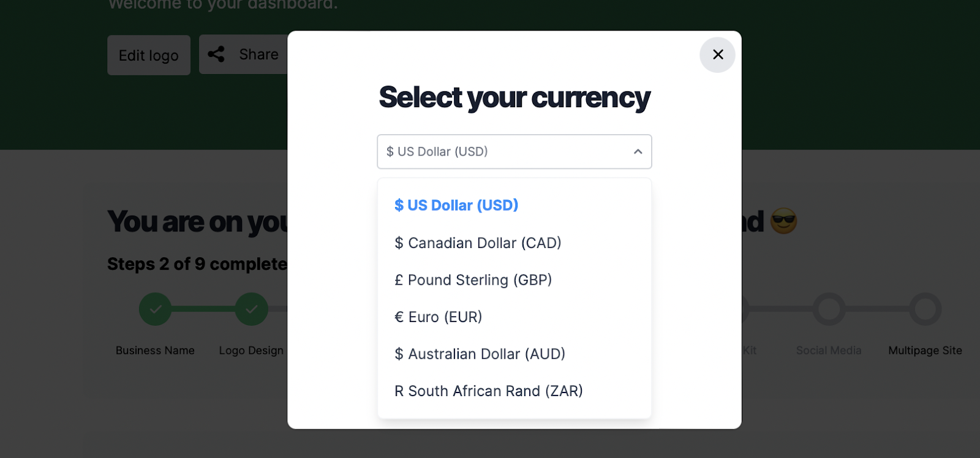The width and height of the screenshot is (980, 458).
Task: Select South African Rand (ZAR)
Action: 489,391
